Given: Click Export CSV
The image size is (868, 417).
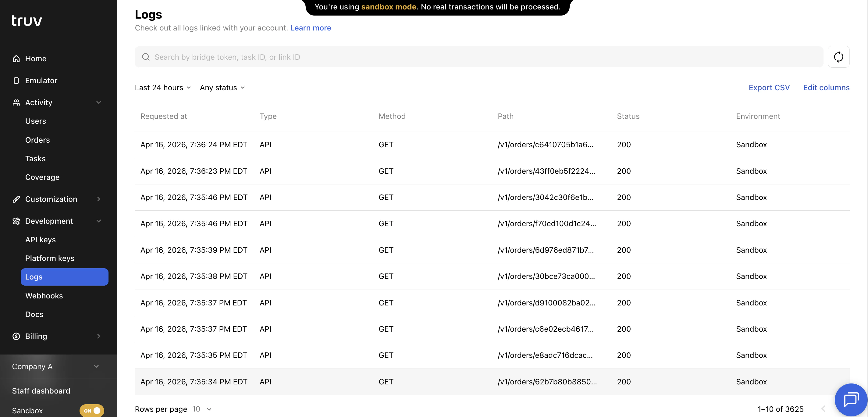Looking at the screenshot, I should coord(769,87).
